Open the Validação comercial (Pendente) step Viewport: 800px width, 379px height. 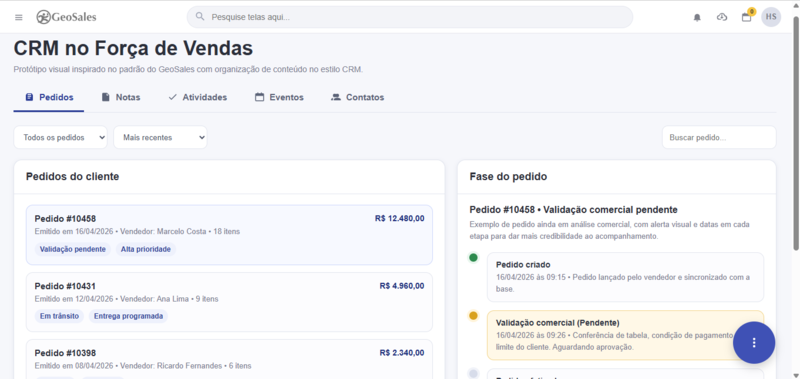click(x=626, y=335)
